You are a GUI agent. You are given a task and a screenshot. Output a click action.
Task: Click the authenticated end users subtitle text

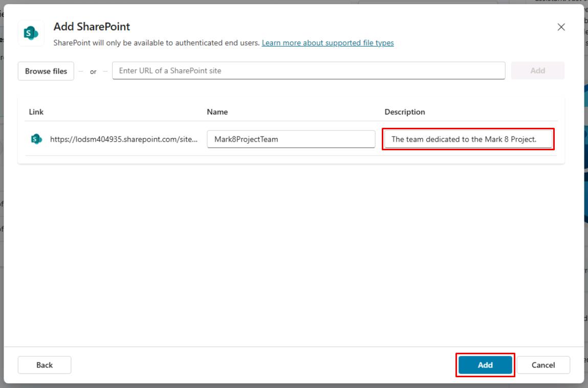(x=154, y=43)
